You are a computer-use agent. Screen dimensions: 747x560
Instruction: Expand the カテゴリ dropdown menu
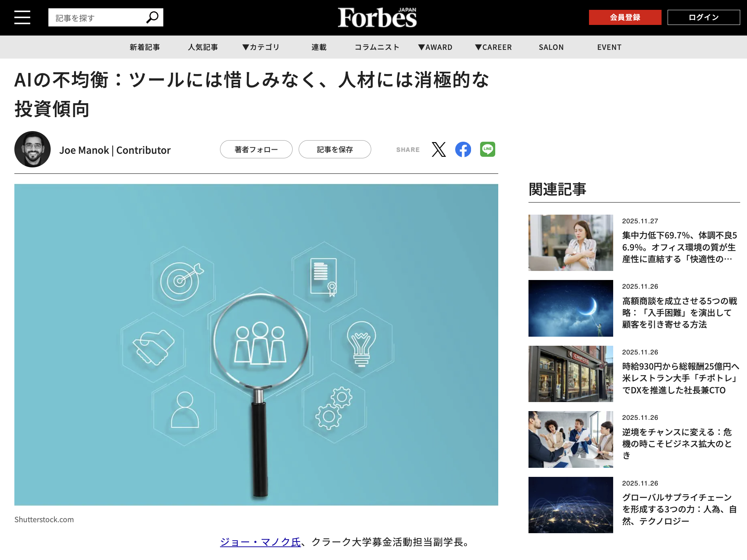coord(261,47)
